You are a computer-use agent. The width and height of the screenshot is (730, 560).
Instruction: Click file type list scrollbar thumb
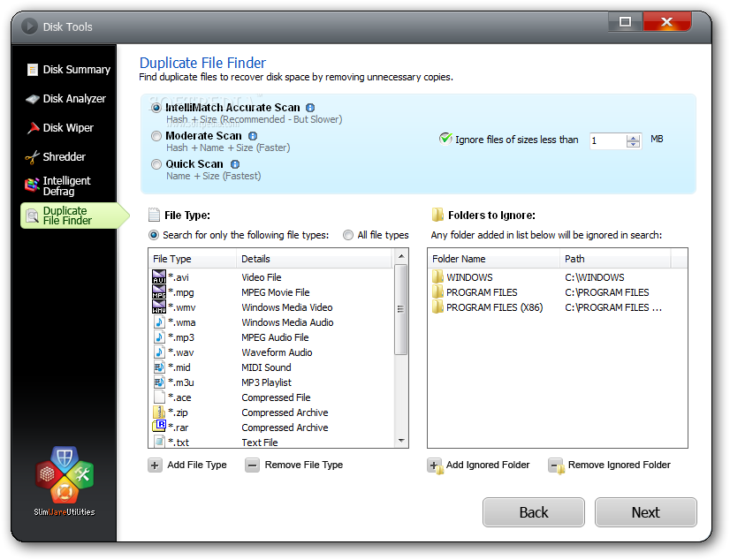tap(401, 309)
